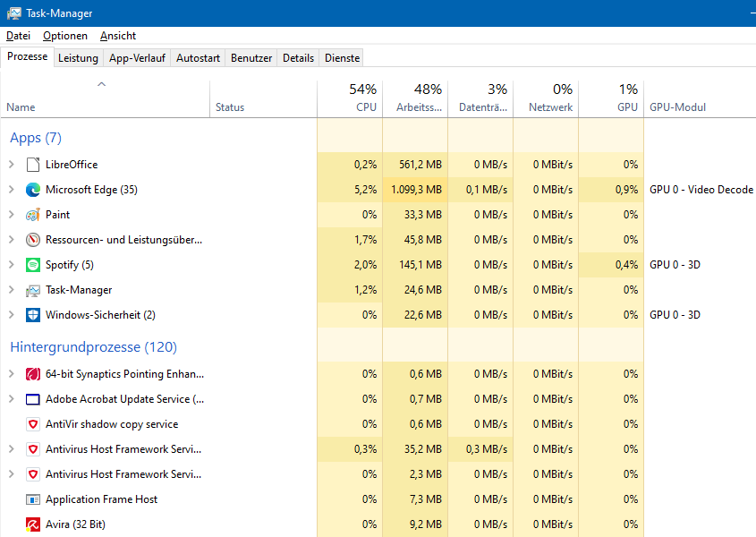Image resolution: width=756 pixels, height=537 pixels.
Task: Click the Adobe Acrobat Update Service icon
Action: [x=33, y=399]
